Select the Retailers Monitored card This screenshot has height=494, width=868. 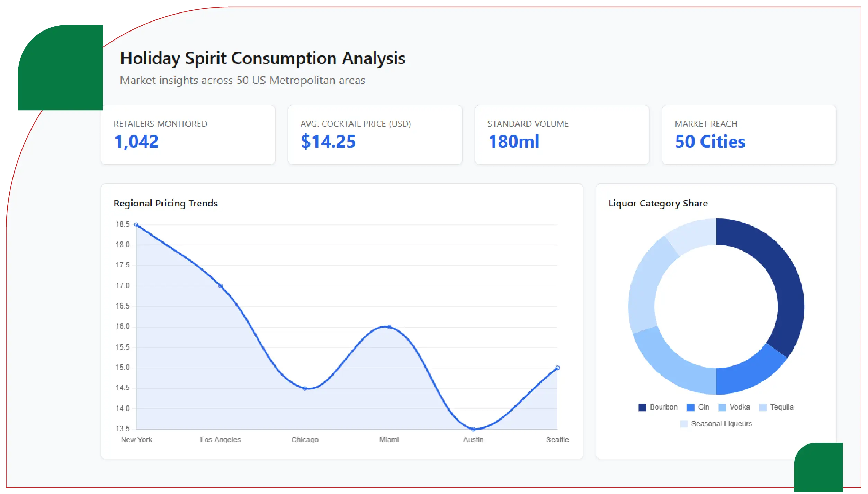point(188,135)
